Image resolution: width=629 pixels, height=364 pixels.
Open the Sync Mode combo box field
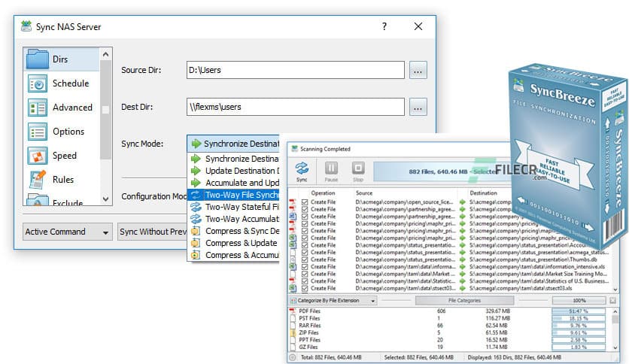click(233, 144)
